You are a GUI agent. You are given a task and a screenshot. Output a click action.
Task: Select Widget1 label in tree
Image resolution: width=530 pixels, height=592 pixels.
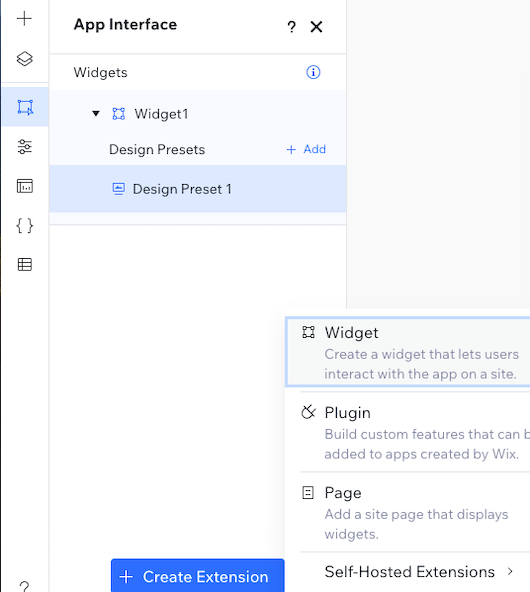click(x=161, y=114)
